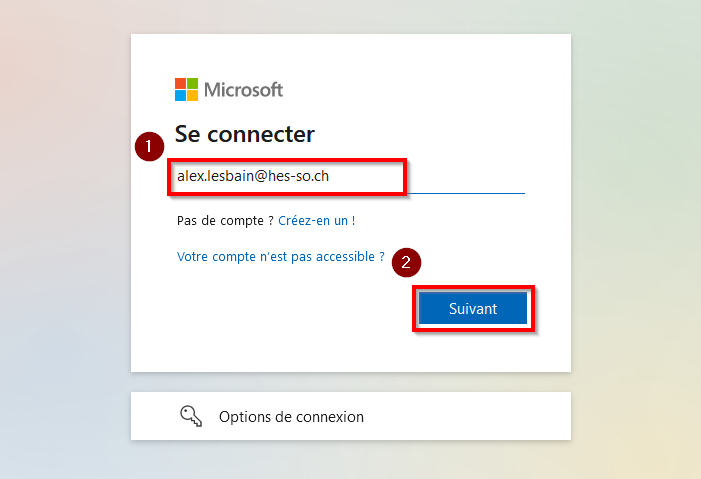The width and height of the screenshot is (701, 479).
Task: Click the Microsoft wordmark text
Action: (243, 90)
